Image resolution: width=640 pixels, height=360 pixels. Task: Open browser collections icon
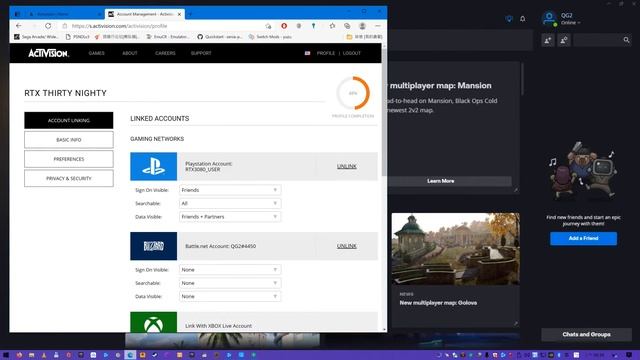pos(347,26)
